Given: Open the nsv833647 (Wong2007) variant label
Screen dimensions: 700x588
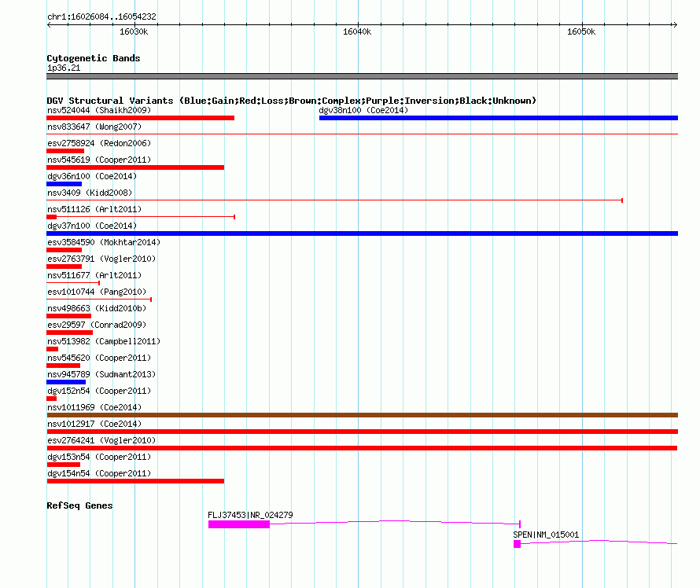Looking at the screenshot, I should [94, 127].
